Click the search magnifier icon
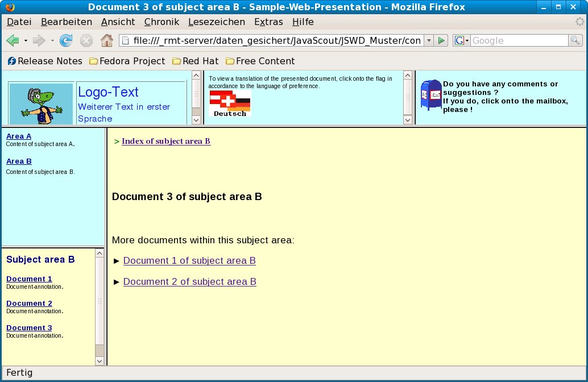Viewport: 588px width, 382px height. 575,40
